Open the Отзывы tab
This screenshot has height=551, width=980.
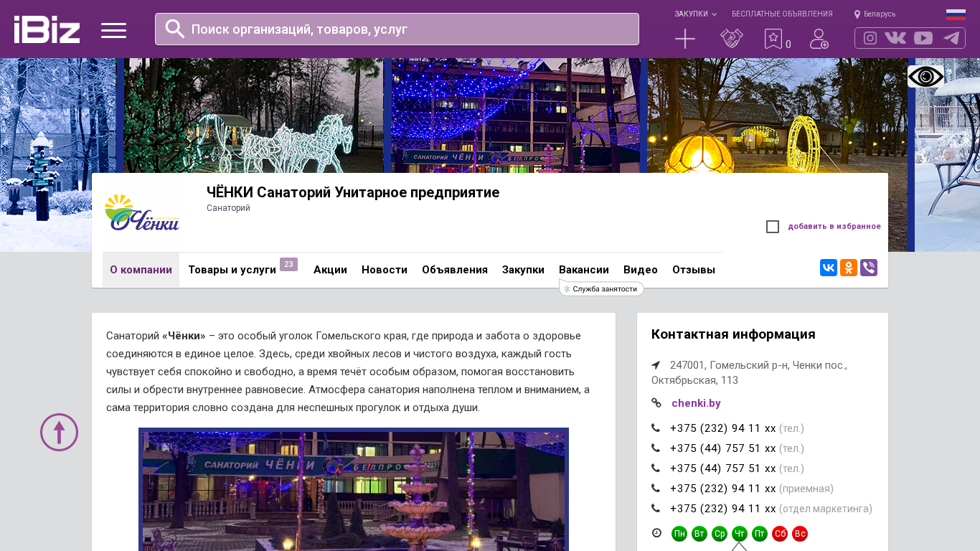click(694, 270)
